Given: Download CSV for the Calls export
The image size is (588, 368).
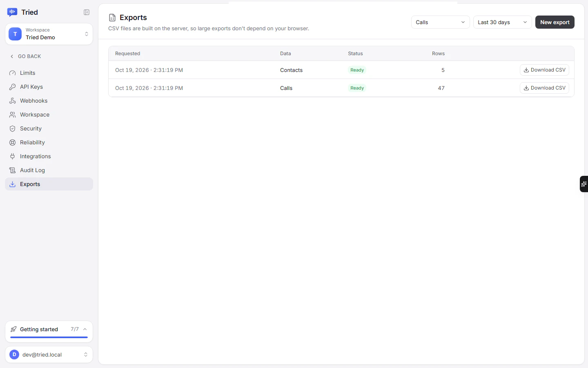Looking at the screenshot, I should (x=544, y=88).
